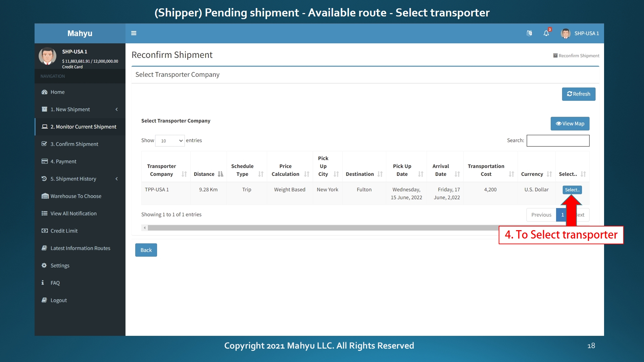Click the sidebar profile avatar picture
644x362 pixels.
pos(47,56)
